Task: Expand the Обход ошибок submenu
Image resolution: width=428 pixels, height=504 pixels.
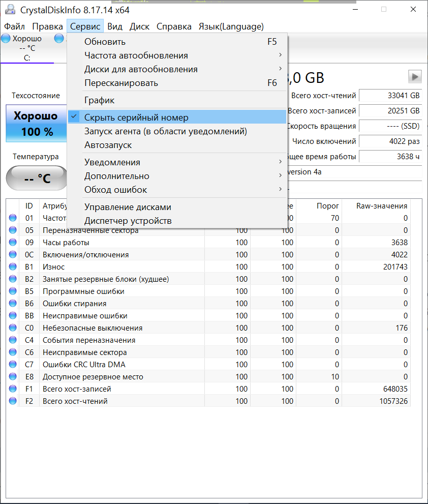Action: point(177,190)
